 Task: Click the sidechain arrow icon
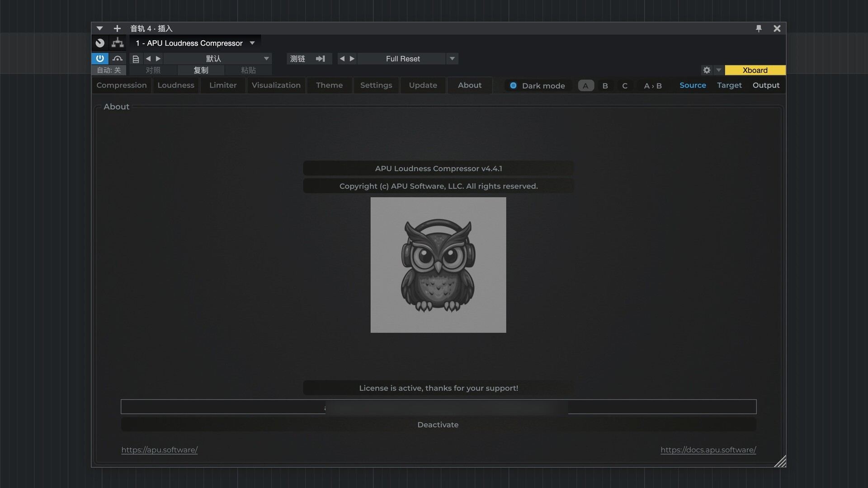(x=320, y=59)
